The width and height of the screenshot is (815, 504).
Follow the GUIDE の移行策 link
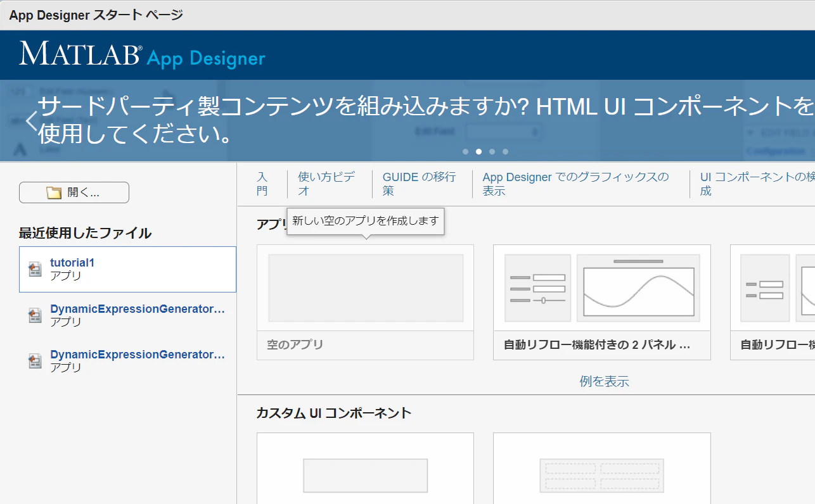pyautogui.click(x=419, y=184)
